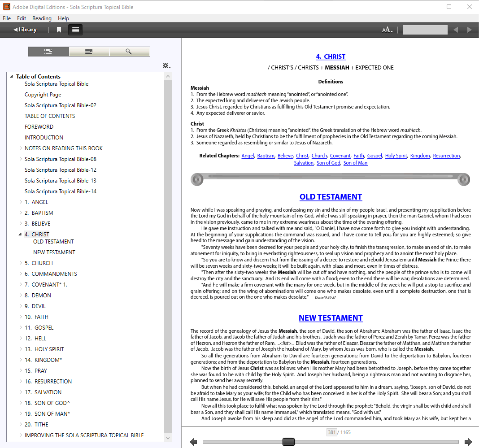Collapse the 4. CHRIST chapter
This screenshot has height=448, width=479.
click(20, 234)
